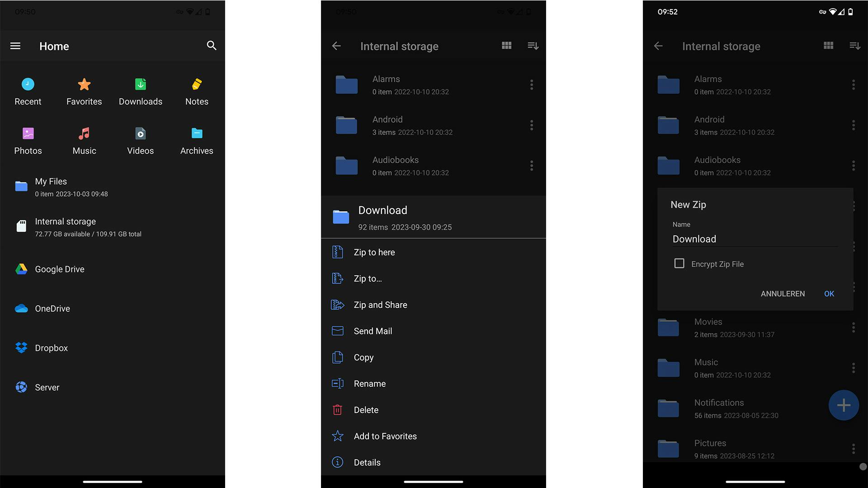The width and height of the screenshot is (868, 488).
Task: Select Zip and Share option
Action: (380, 305)
